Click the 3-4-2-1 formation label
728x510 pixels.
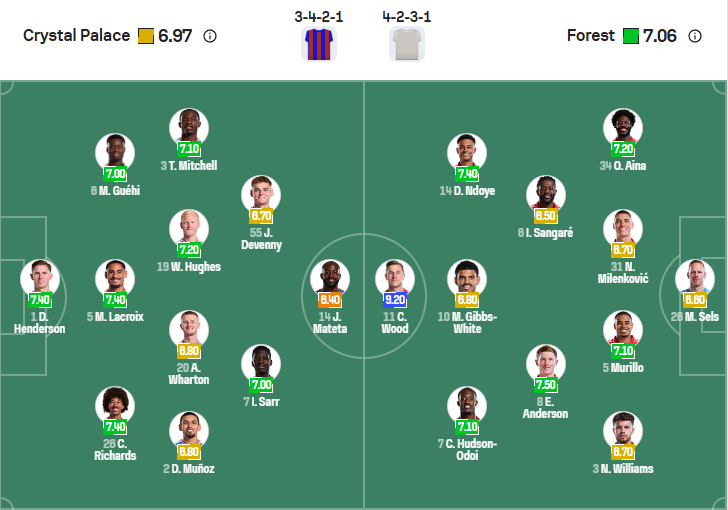point(320,17)
